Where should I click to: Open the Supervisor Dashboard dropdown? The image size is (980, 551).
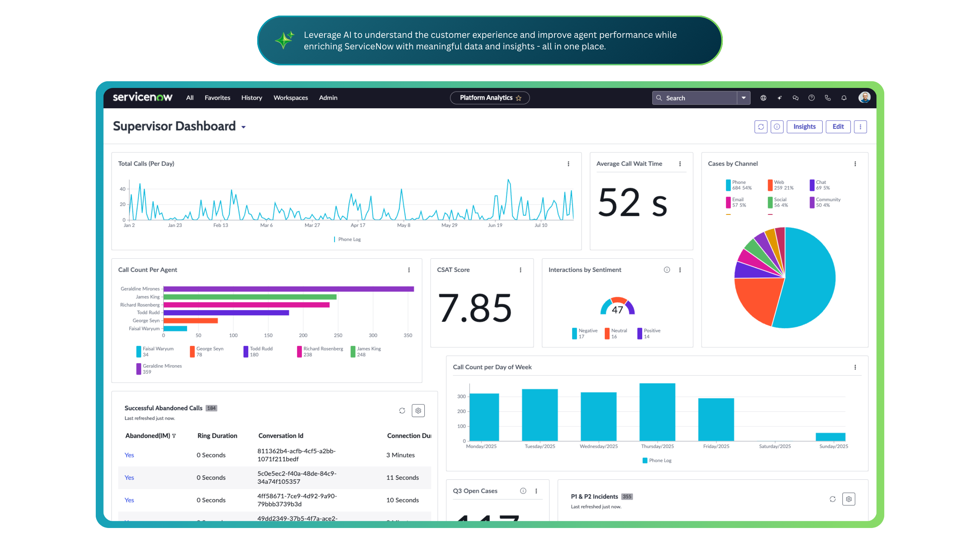point(244,127)
